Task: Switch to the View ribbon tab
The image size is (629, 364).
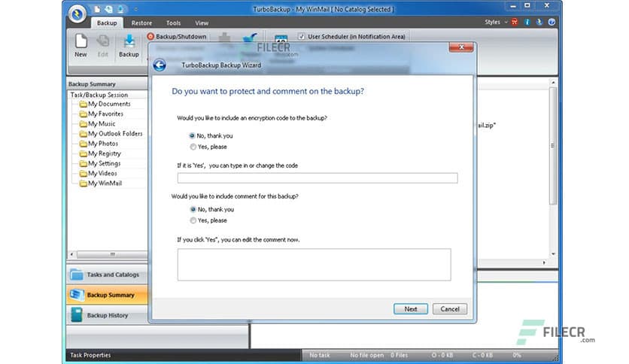Action: click(202, 23)
